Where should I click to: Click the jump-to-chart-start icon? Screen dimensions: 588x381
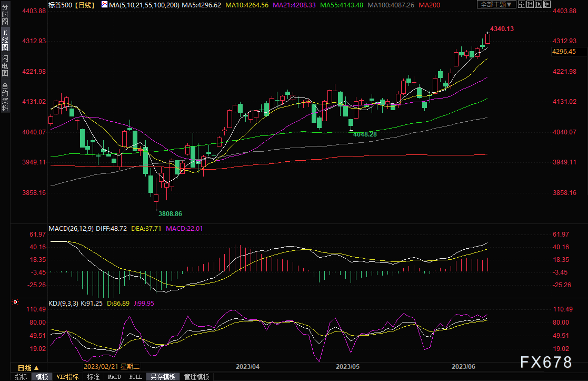[530, 5]
